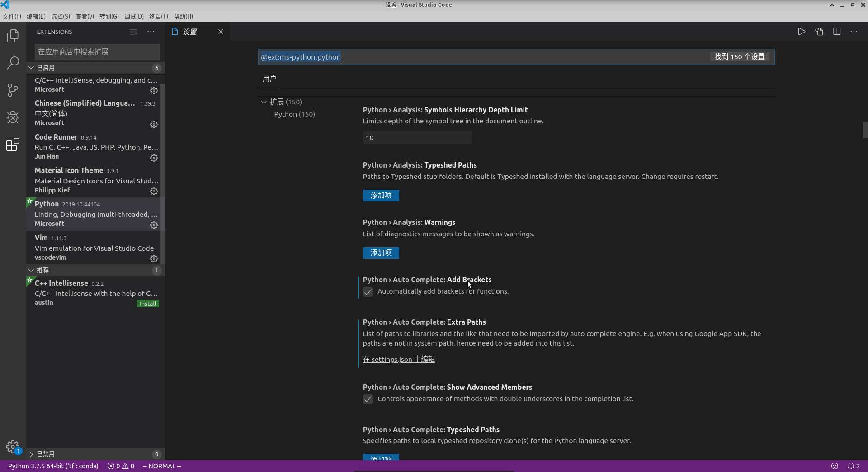Click the Manage gear icon at bottom left
The height and width of the screenshot is (472, 868).
[x=13, y=447]
